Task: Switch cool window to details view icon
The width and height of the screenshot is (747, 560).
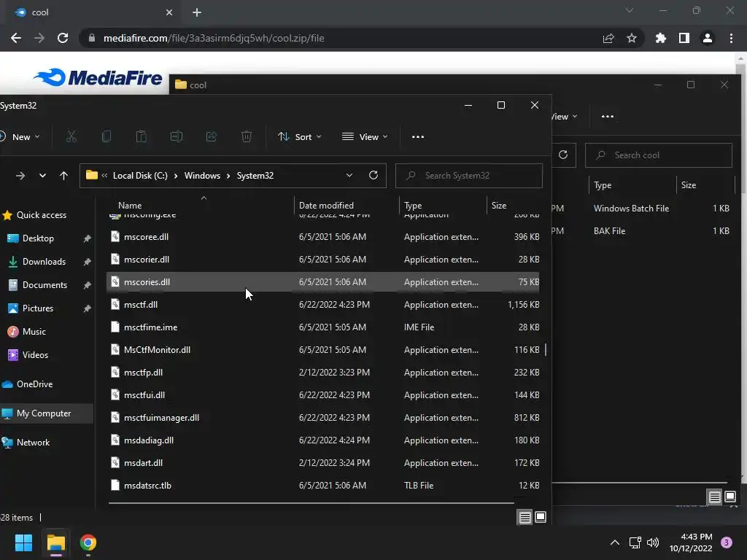Action: point(714,497)
